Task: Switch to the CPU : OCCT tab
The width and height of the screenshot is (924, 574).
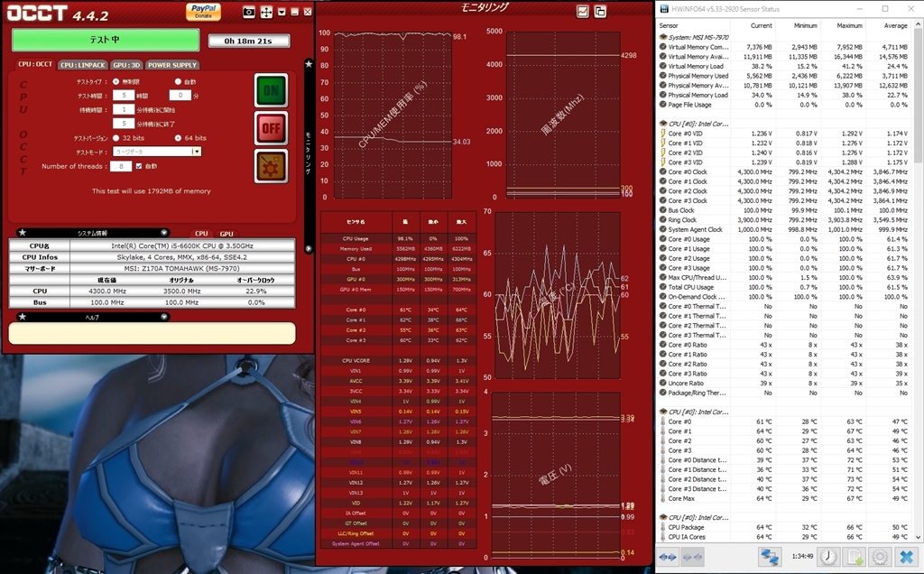Action: pyautogui.click(x=35, y=64)
